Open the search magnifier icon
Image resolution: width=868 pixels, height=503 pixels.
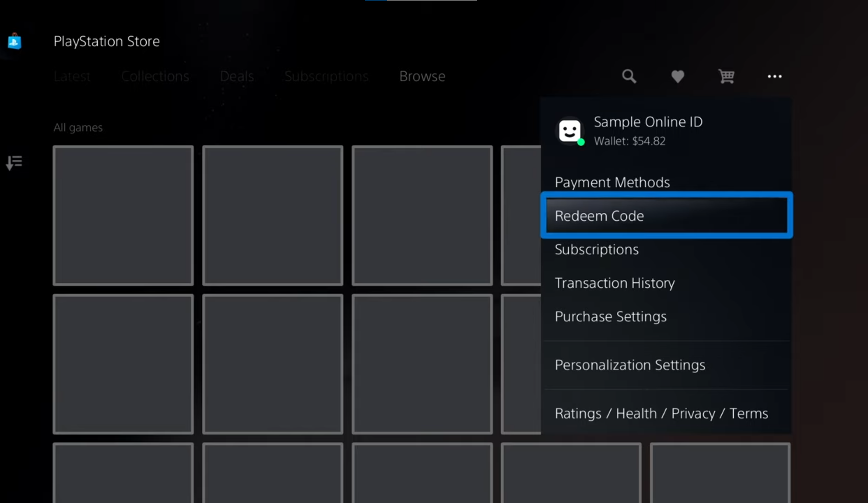coord(629,76)
